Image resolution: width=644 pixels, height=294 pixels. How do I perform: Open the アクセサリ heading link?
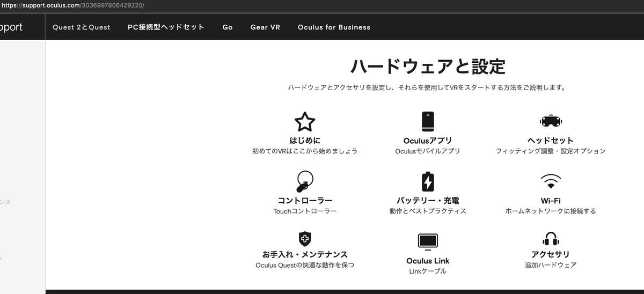(x=551, y=254)
